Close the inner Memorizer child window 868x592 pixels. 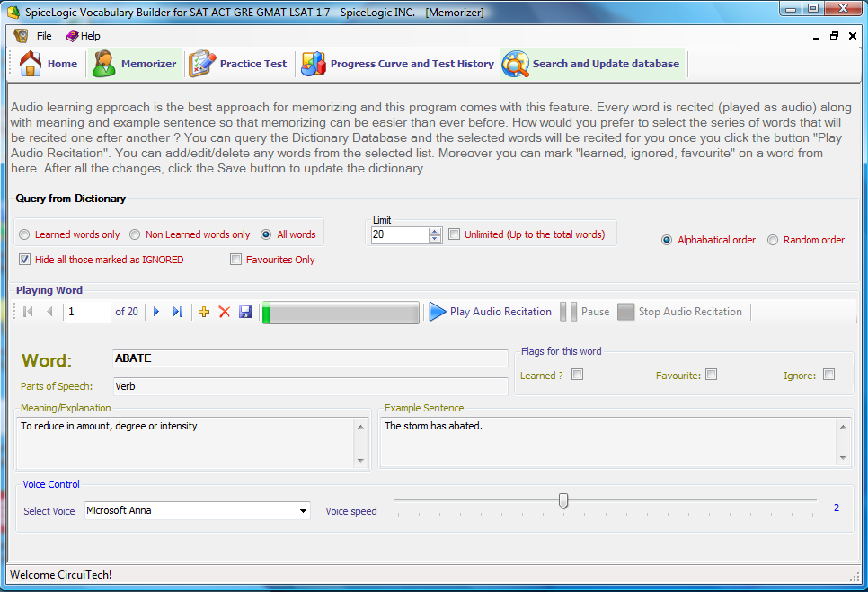(853, 36)
